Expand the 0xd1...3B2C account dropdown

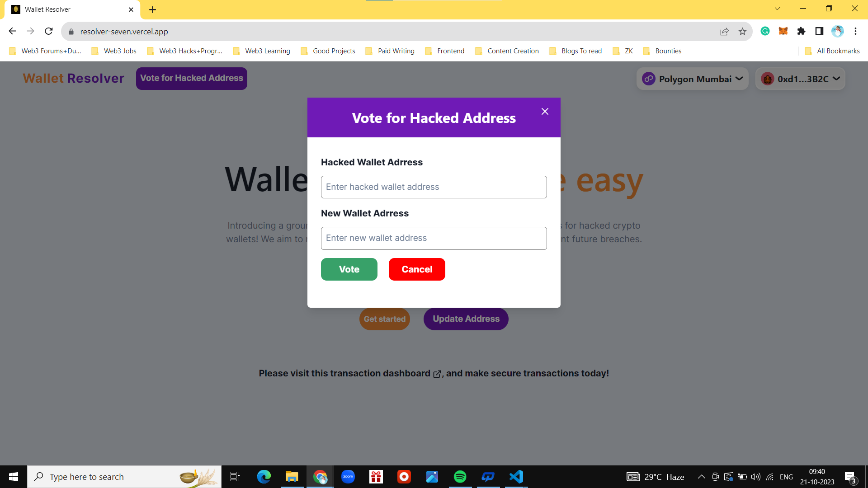tap(800, 79)
